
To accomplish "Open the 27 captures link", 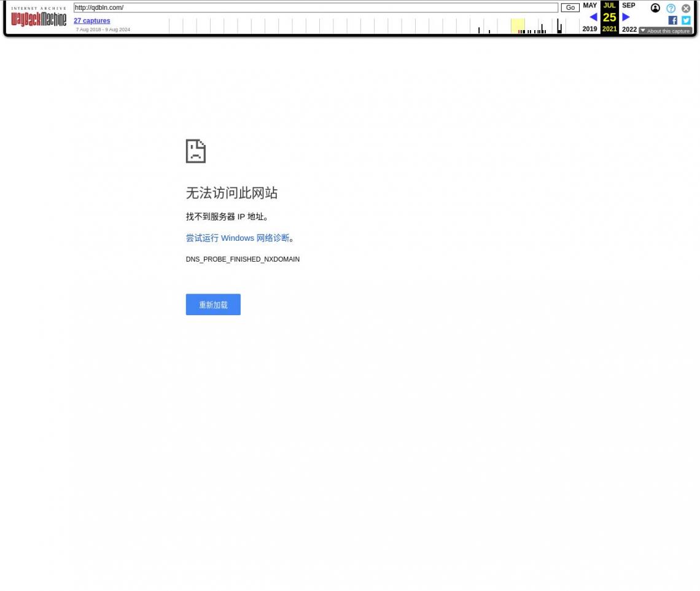I will click(91, 21).
